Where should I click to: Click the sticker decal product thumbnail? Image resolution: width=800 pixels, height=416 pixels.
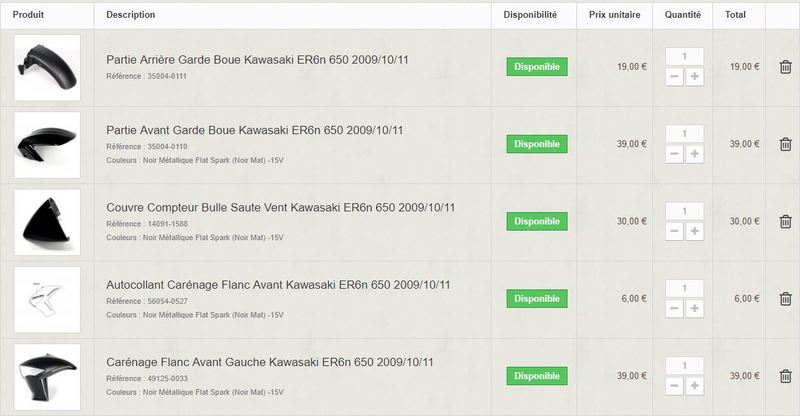47,300
